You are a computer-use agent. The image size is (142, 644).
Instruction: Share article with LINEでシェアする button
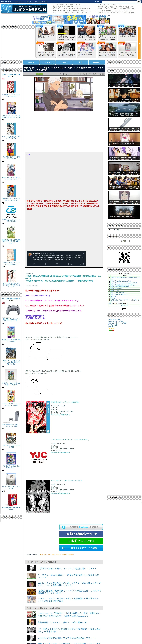(x=81, y=541)
